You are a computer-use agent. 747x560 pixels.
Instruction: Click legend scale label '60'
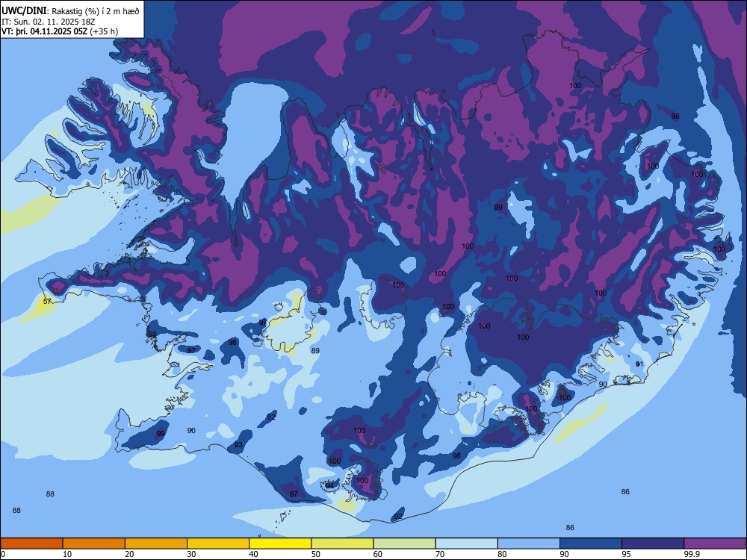coord(378,554)
